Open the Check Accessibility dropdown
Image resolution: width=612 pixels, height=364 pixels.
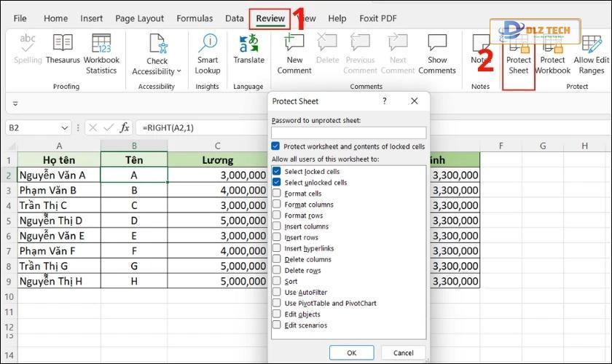(157, 54)
